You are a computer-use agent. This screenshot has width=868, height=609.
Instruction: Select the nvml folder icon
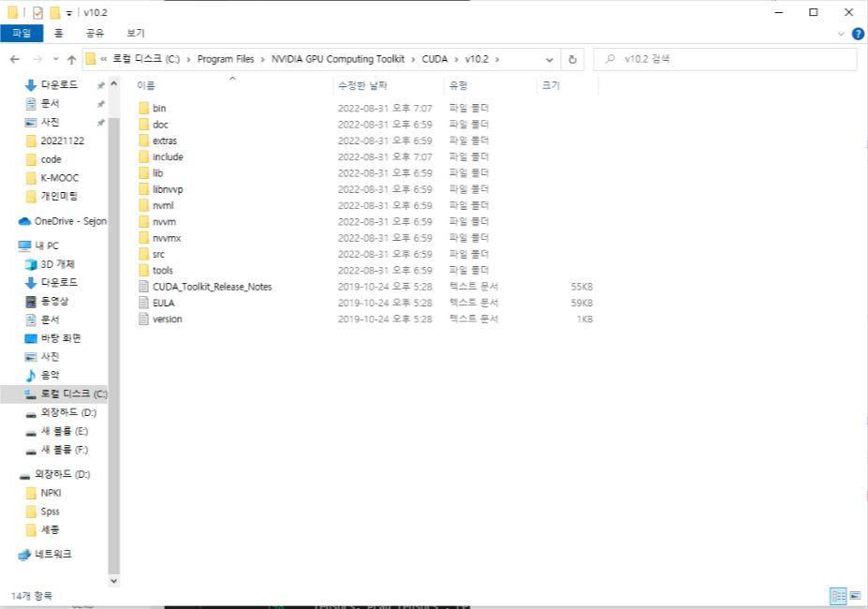click(x=144, y=205)
